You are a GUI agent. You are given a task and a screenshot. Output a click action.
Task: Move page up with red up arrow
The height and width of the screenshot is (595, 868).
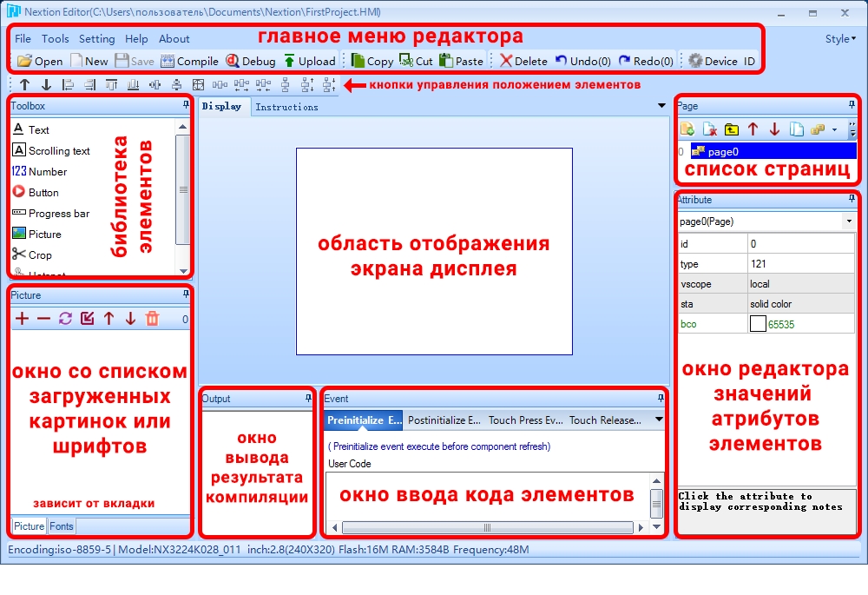pyautogui.click(x=753, y=129)
